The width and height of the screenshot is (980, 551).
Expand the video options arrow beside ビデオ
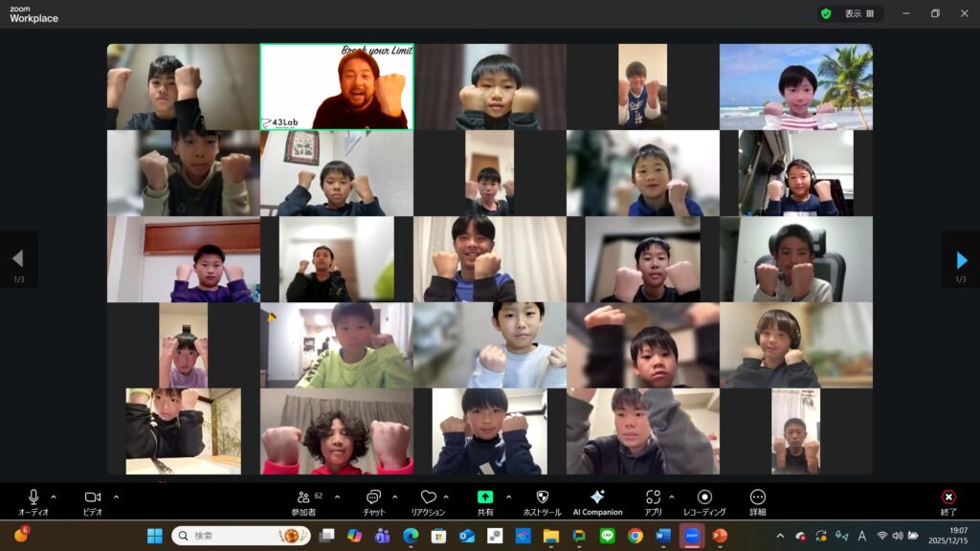117,496
